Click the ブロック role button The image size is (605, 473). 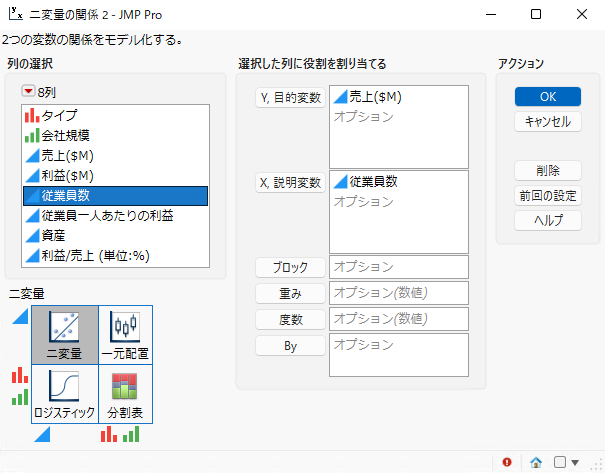point(291,267)
